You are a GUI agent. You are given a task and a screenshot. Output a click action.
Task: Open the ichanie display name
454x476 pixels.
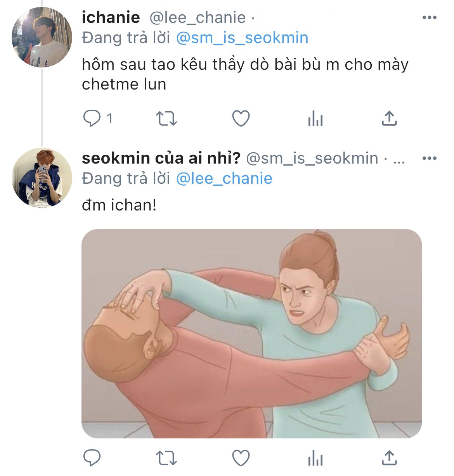pos(111,17)
